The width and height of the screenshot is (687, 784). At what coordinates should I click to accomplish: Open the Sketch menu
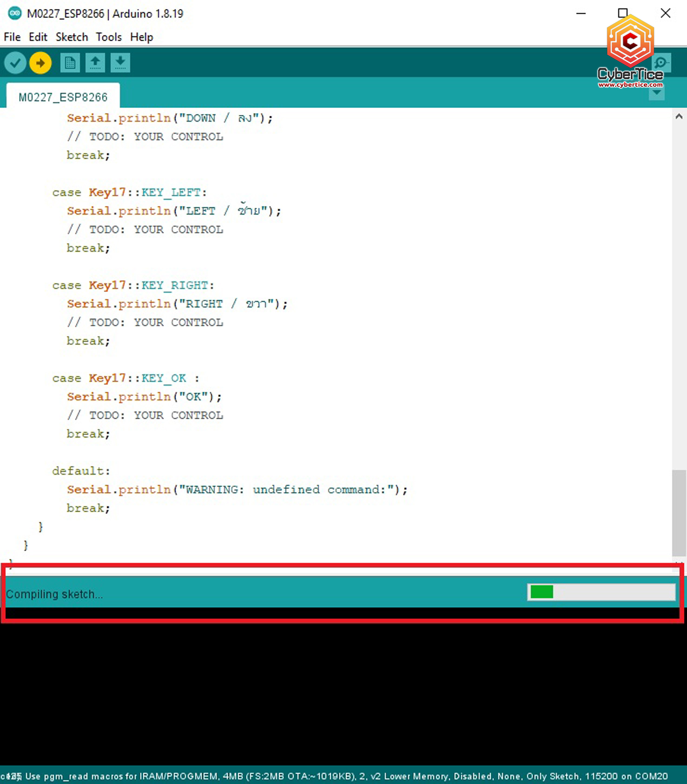coord(71,37)
